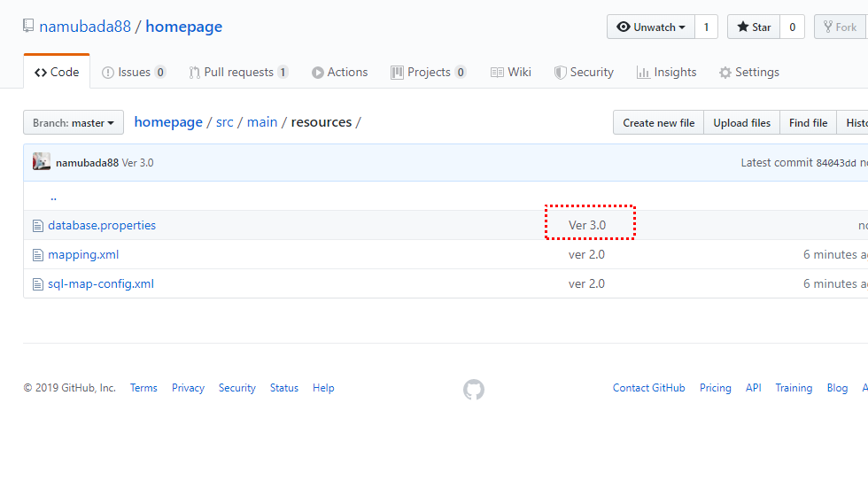Go up to parent directory ..

(54, 197)
